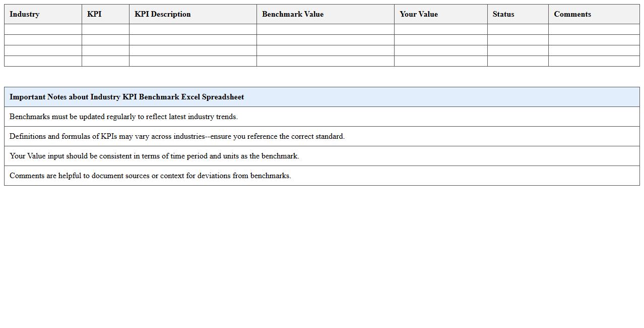The height and width of the screenshot is (328, 644).
Task: Click first empty cell under Industry column
Action: tap(43, 29)
